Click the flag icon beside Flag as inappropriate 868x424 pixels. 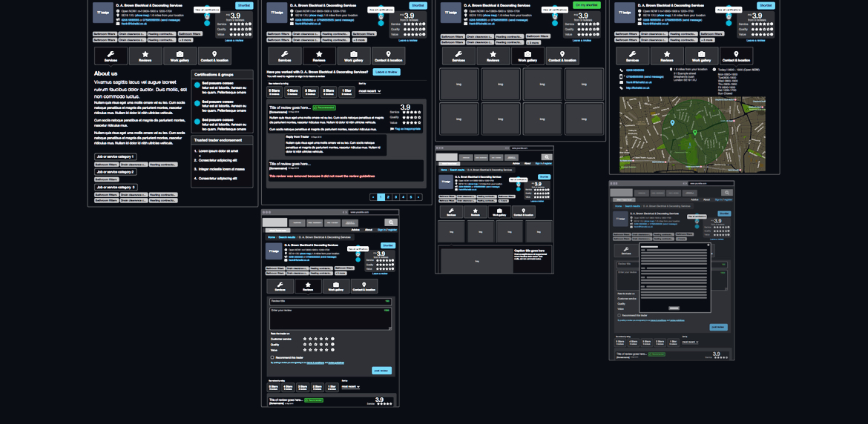(x=392, y=128)
